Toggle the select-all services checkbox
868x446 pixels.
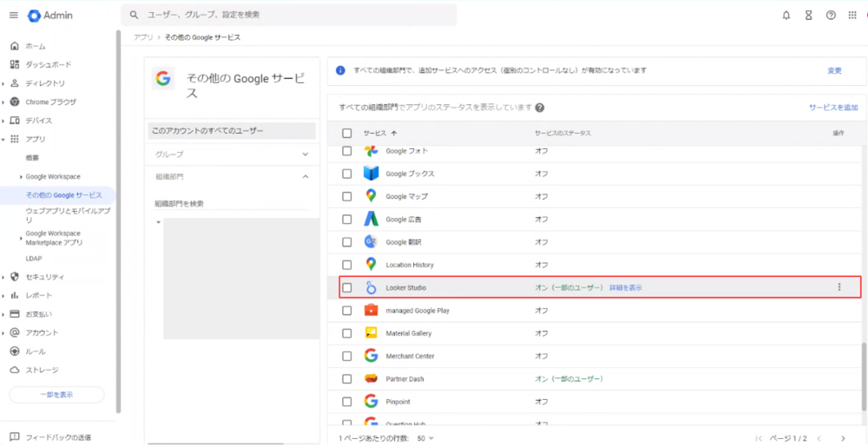pyautogui.click(x=346, y=134)
